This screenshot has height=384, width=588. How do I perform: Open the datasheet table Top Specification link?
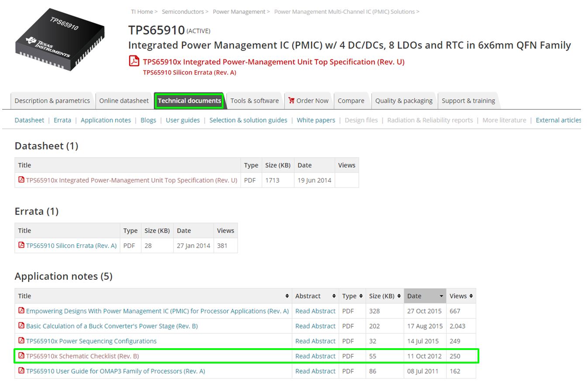[131, 180]
